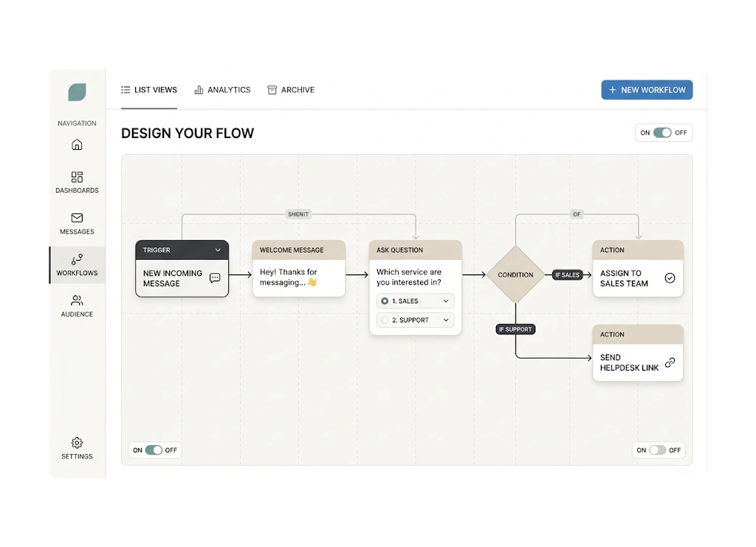
Task: Click the list icon beside List Views
Action: tap(126, 89)
